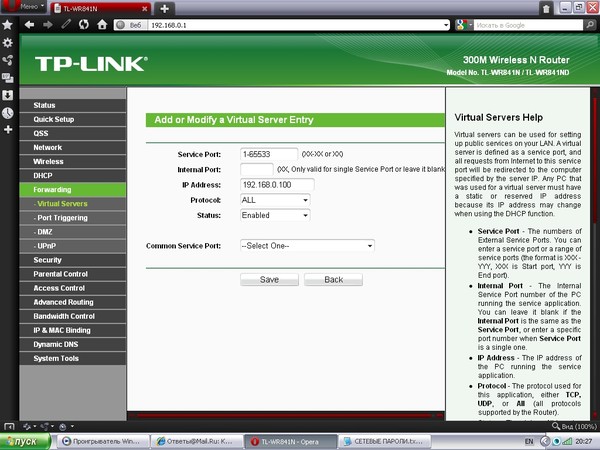Open the closed tabs trash icon
Image resolution: width=600 pixels, height=450 pixels.
[546, 8]
